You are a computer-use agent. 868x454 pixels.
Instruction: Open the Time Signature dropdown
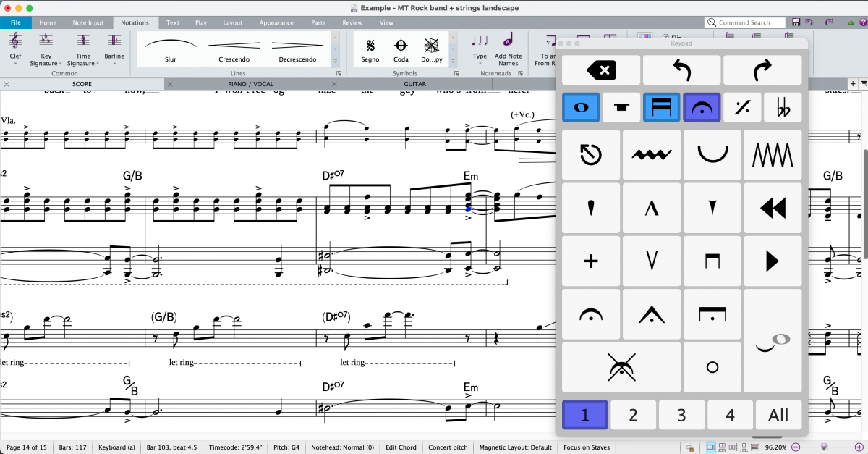(83, 51)
